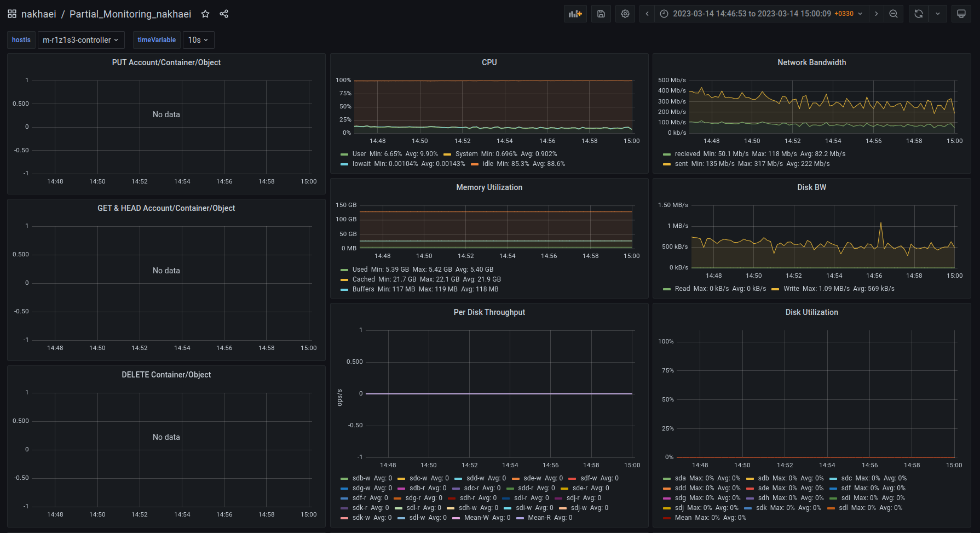Zoom out the time range

pyautogui.click(x=893, y=14)
